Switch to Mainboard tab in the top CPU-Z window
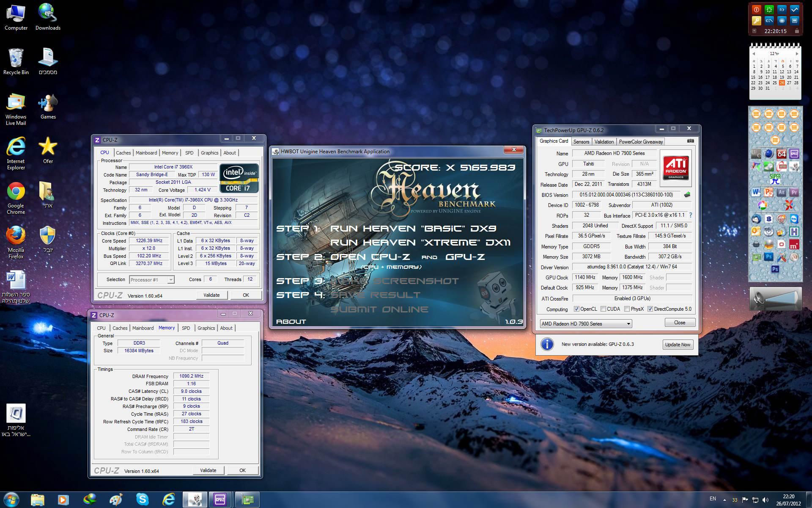 (x=146, y=153)
